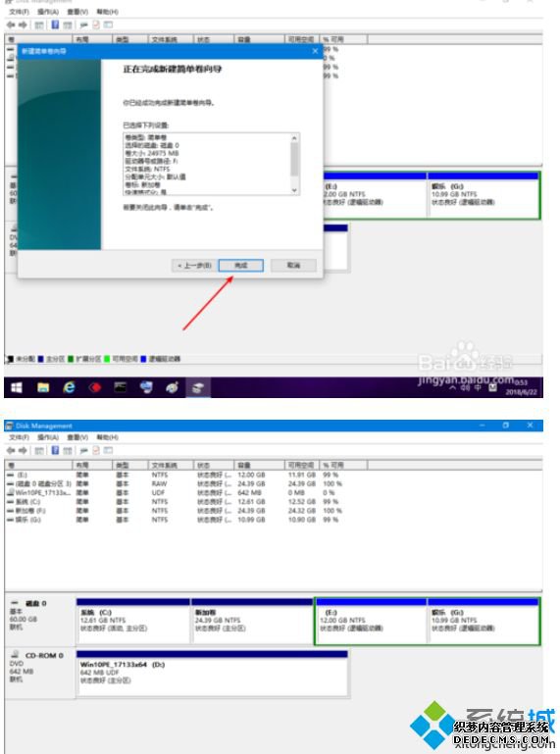Select the 新加卷 24.39 GB NTFS partition block
The width and height of the screenshot is (560, 754).
pos(252,621)
